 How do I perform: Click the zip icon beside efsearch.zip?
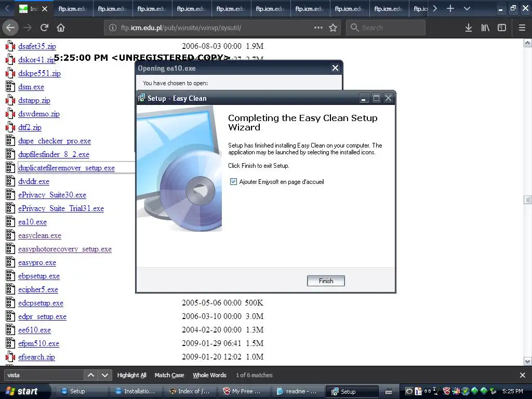10,356
